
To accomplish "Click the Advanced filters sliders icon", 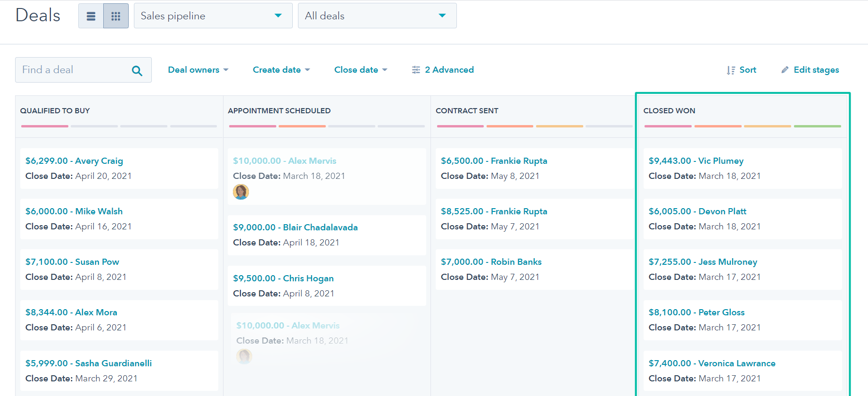I will pyautogui.click(x=416, y=70).
